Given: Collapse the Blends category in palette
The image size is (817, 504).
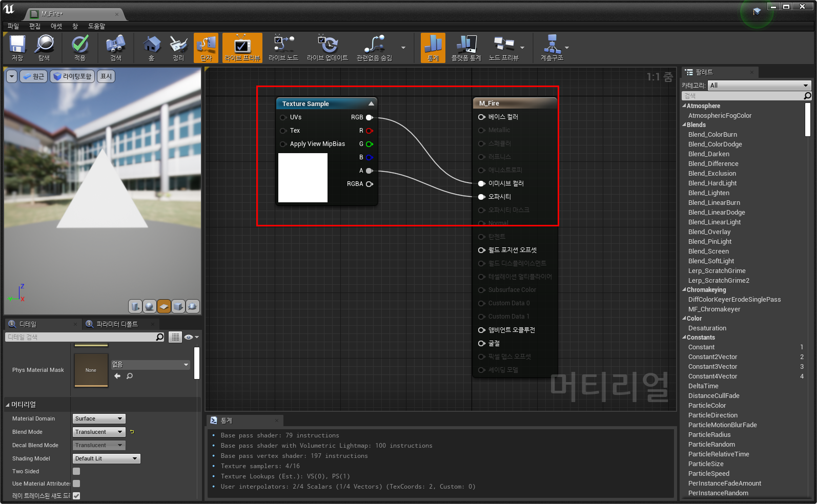Looking at the screenshot, I should pos(684,125).
